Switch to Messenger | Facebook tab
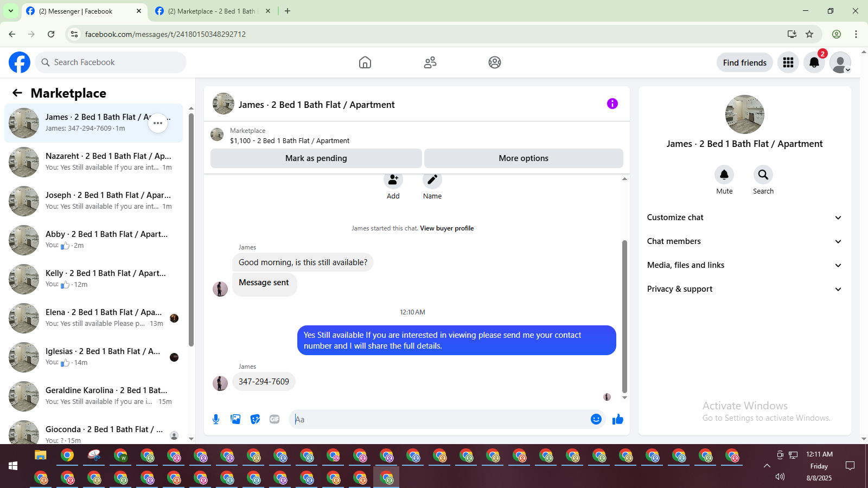The image size is (868, 488). coord(84,11)
